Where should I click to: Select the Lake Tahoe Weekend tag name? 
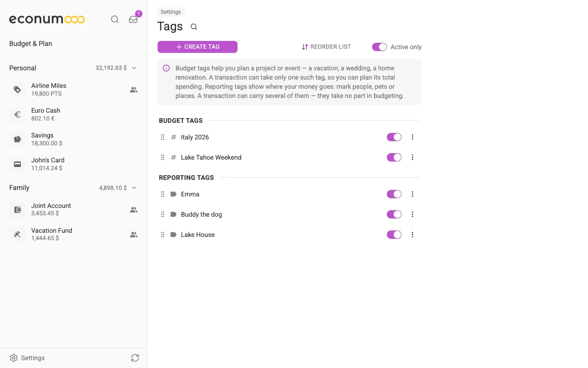(211, 157)
